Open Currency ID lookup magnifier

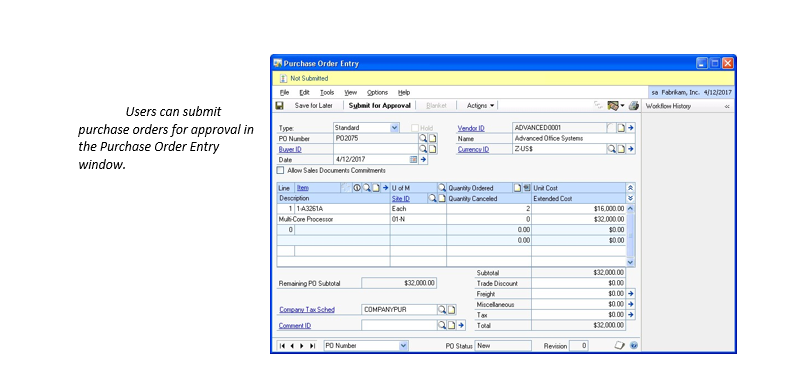click(612, 149)
